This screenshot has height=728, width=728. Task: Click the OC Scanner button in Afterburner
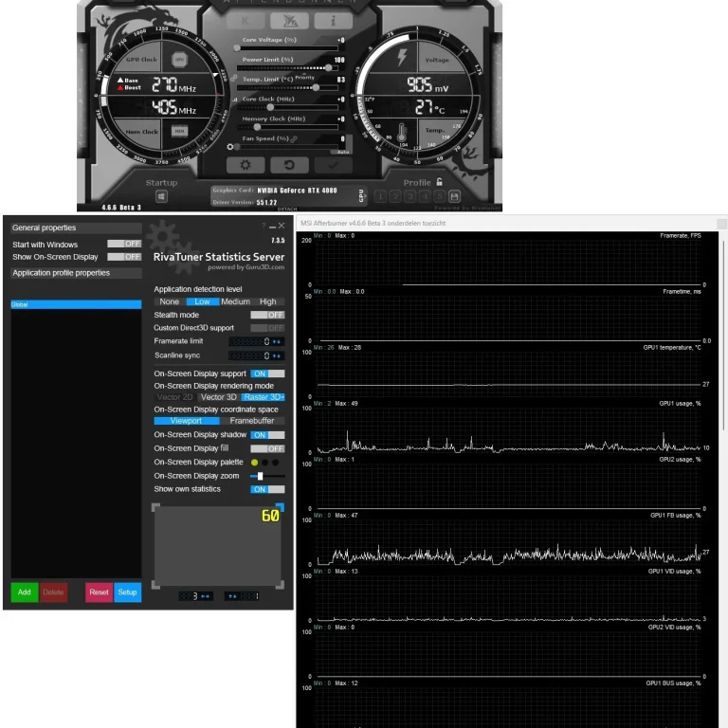(x=289, y=21)
